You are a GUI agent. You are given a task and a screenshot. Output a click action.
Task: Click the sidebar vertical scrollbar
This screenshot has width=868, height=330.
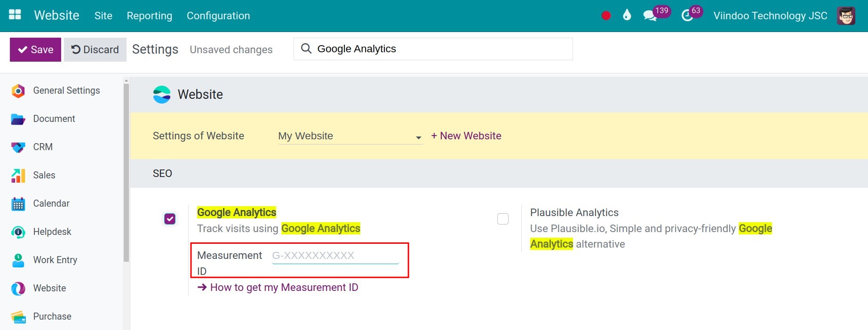pos(126,172)
